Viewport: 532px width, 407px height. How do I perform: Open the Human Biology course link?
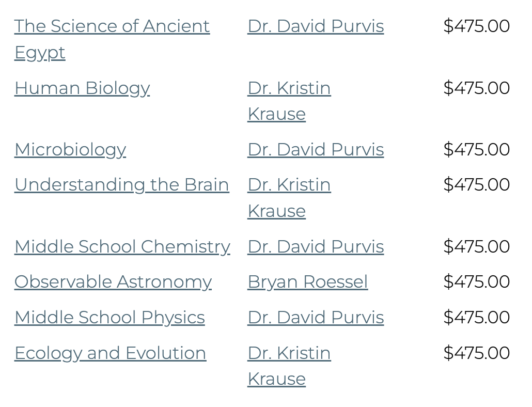point(82,88)
